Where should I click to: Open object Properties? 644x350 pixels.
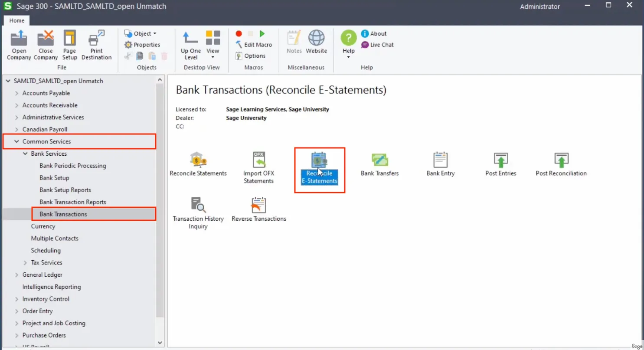click(x=142, y=45)
